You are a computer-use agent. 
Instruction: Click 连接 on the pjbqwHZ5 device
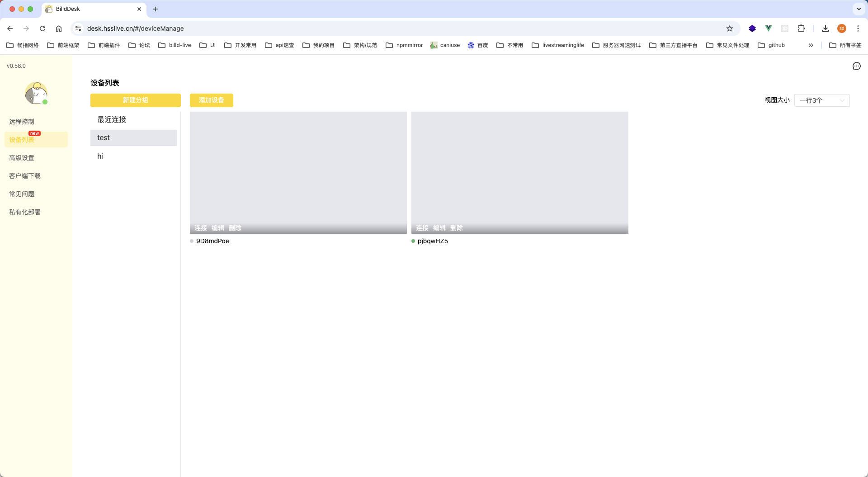tap(422, 228)
